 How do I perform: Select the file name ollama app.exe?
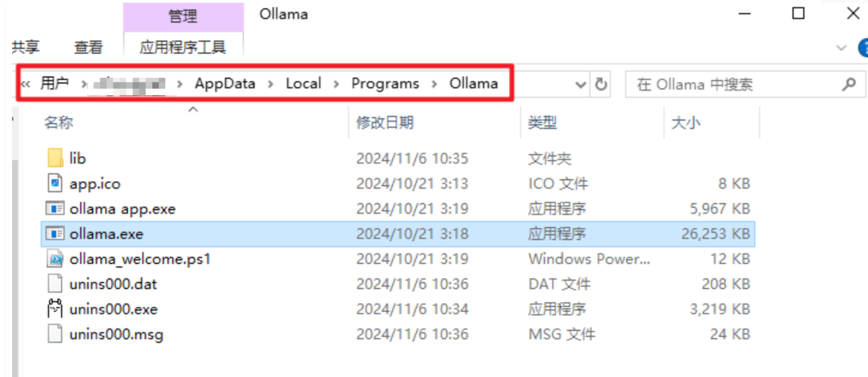(x=122, y=209)
